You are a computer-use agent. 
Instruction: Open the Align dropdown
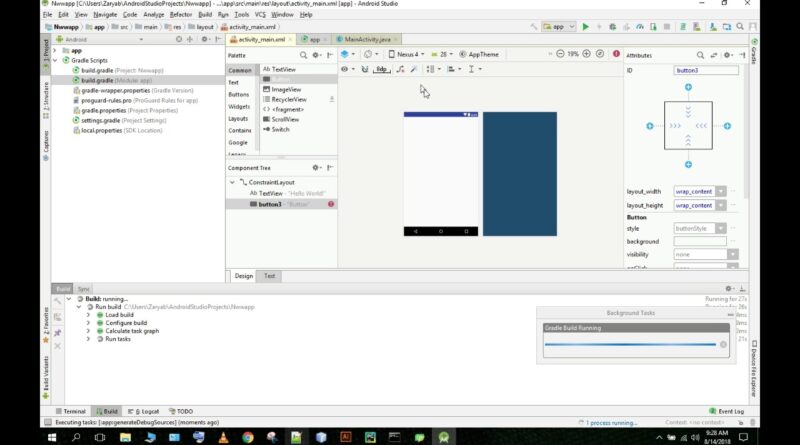pyautogui.click(x=454, y=69)
